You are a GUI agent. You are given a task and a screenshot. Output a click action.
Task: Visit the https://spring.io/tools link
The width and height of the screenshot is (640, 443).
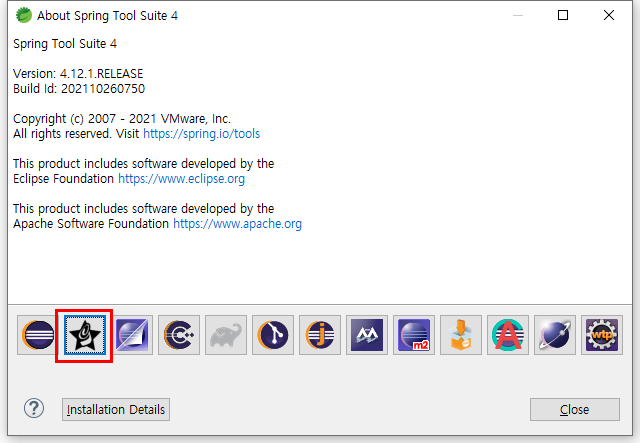202,134
